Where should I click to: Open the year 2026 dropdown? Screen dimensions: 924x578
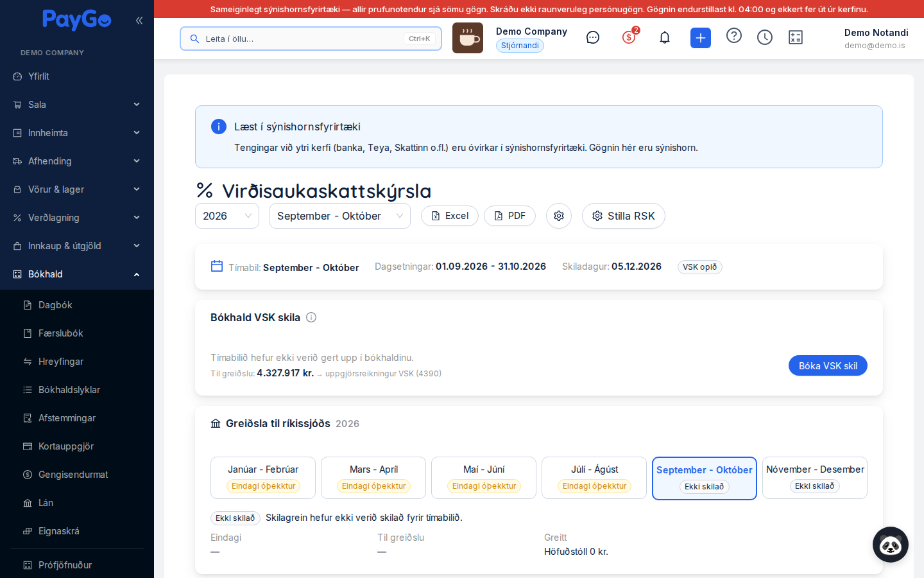point(227,216)
